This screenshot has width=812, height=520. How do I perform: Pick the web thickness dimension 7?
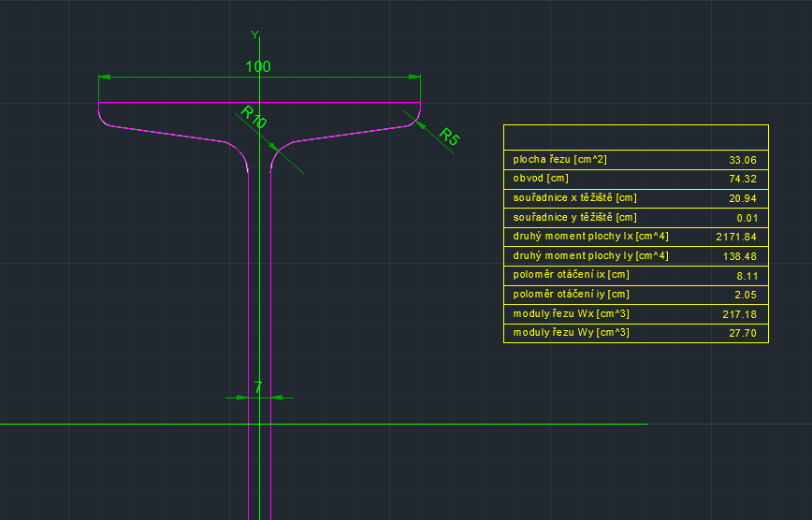[x=258, y=386]
